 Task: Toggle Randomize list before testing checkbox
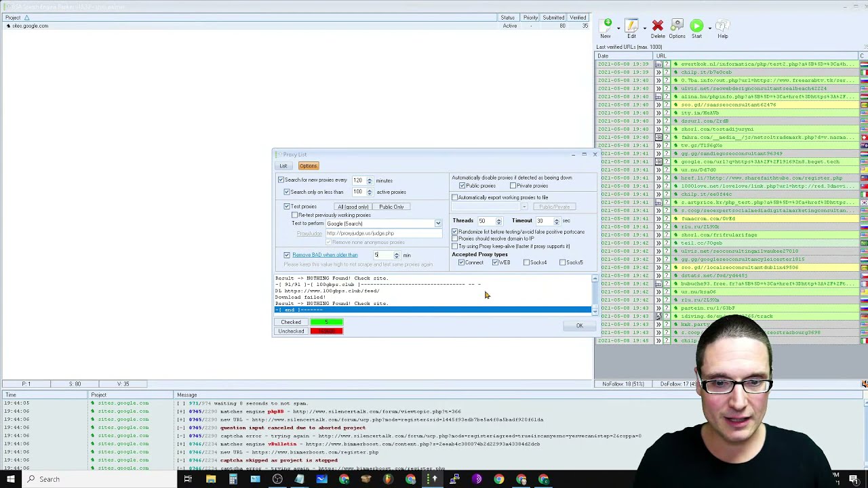[x=454, y=232]
